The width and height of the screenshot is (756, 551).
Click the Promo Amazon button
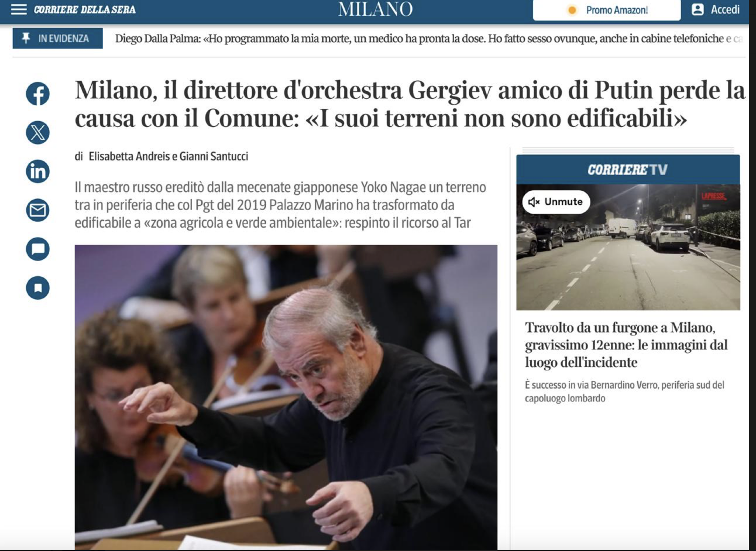click(607, 10)
